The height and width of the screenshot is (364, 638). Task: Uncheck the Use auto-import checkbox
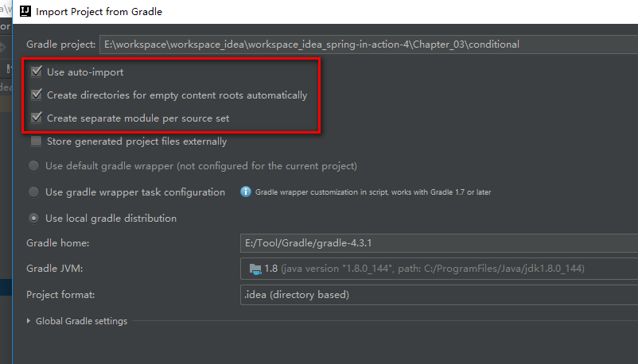[37, 72]
